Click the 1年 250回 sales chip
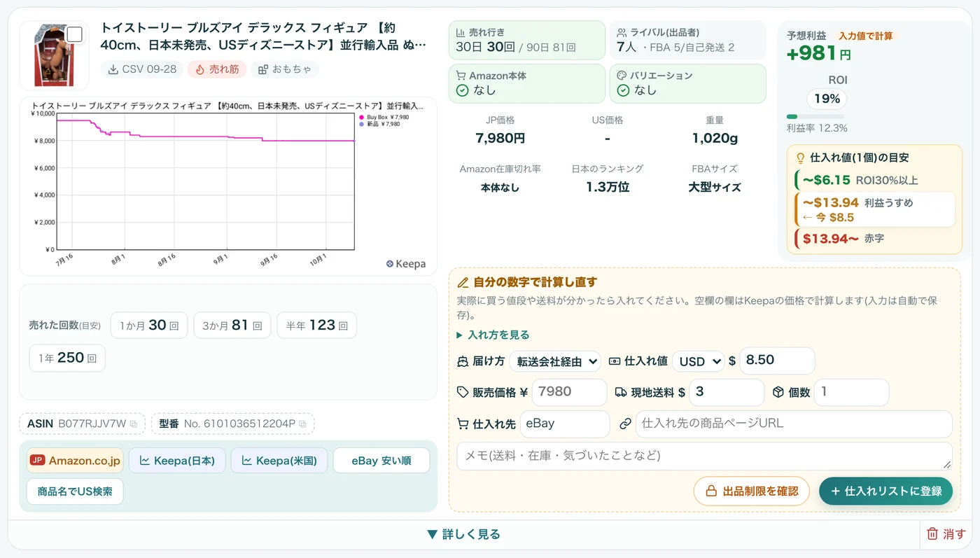 point(67,358)
